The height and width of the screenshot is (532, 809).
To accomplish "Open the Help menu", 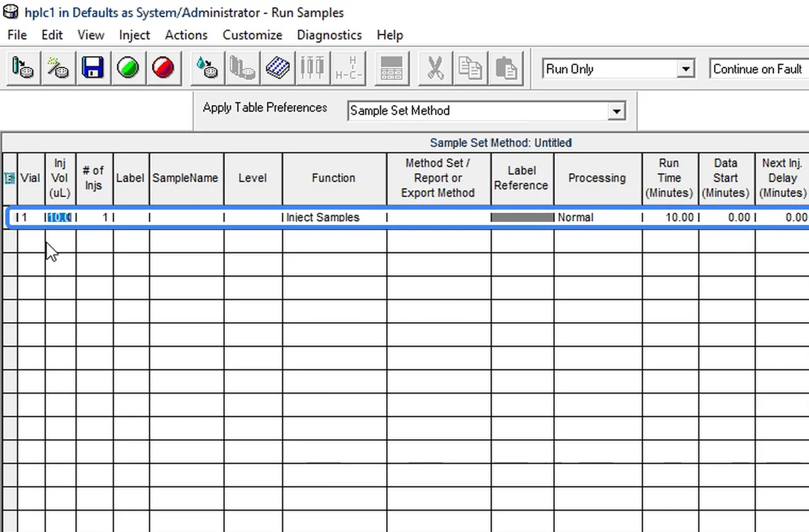I will click(x=390, y=35).
